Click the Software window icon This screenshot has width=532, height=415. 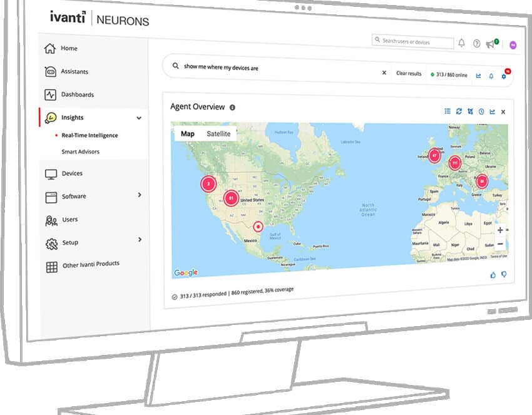[x=51, y=197]
